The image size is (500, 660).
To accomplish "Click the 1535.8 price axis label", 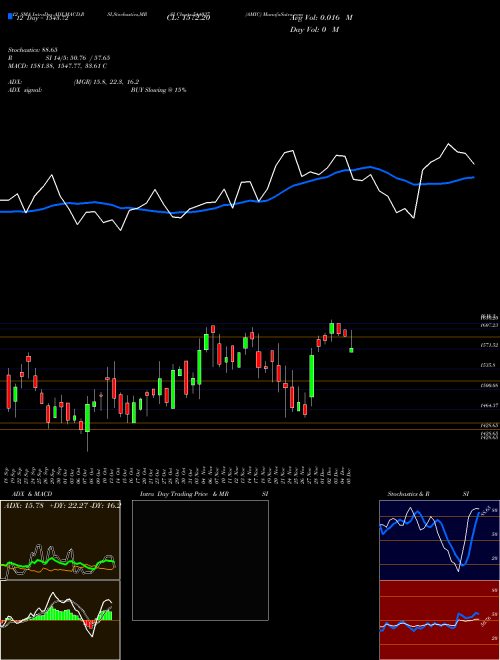I will [x=488, y=365].
